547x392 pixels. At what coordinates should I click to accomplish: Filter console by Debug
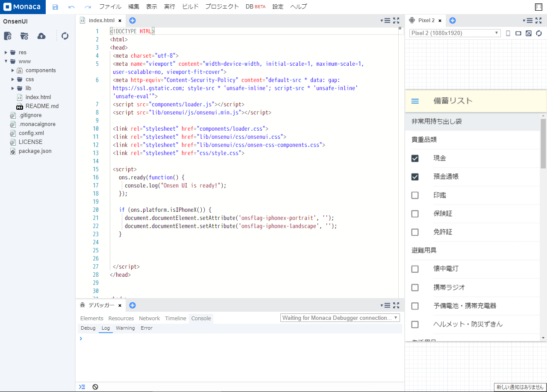coord(88,328)
